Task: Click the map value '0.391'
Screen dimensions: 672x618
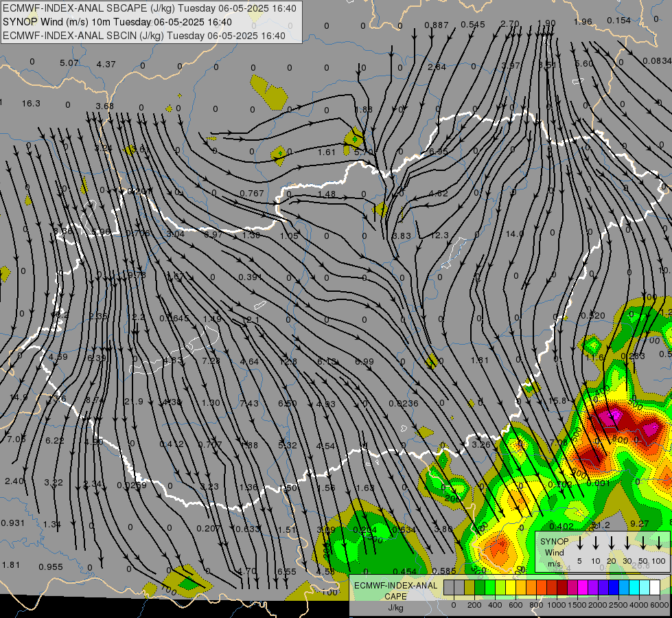Action: click(251, 277)
